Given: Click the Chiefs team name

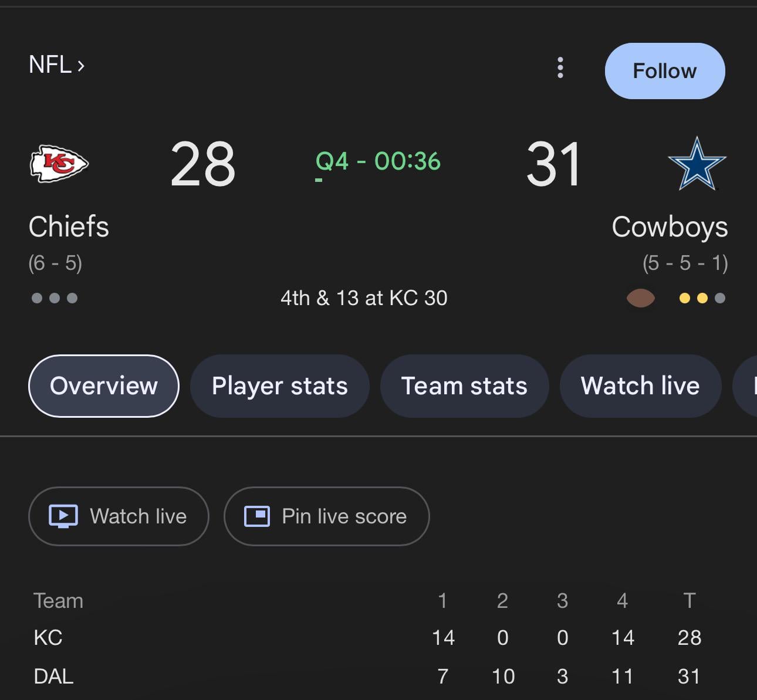Looking at the screenshot, I should [x=69, y=227].
